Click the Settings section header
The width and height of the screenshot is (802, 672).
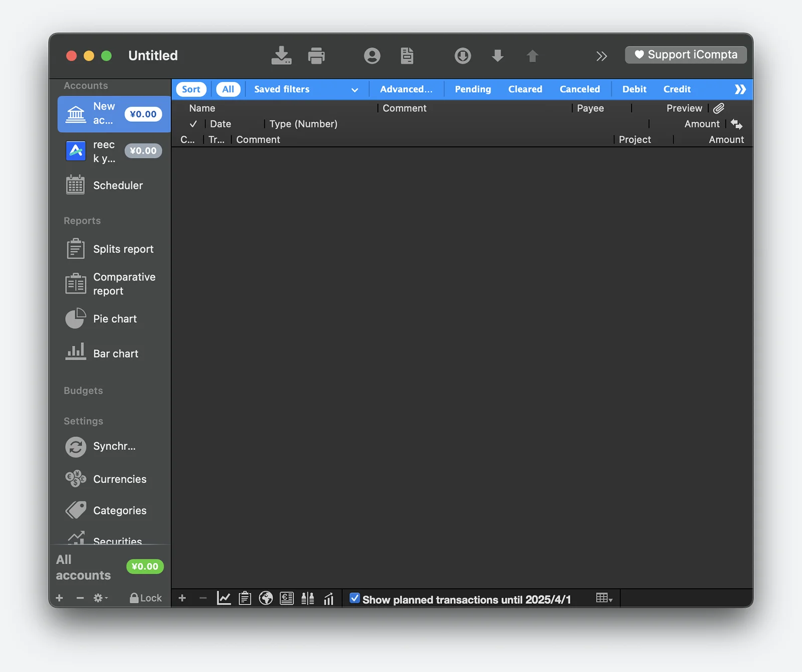(x=83, y=421)
